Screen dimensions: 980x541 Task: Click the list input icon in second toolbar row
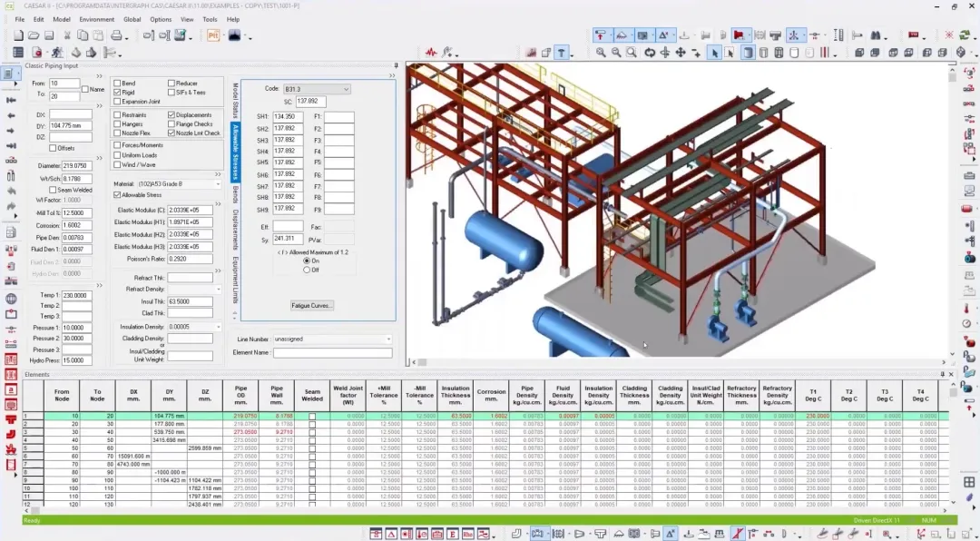[x=18, y=53]
